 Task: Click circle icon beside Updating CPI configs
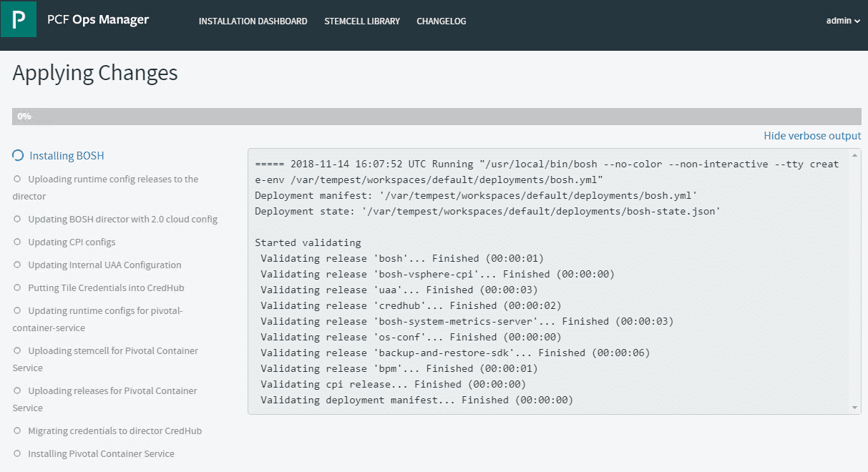click(x=18, y=242)
